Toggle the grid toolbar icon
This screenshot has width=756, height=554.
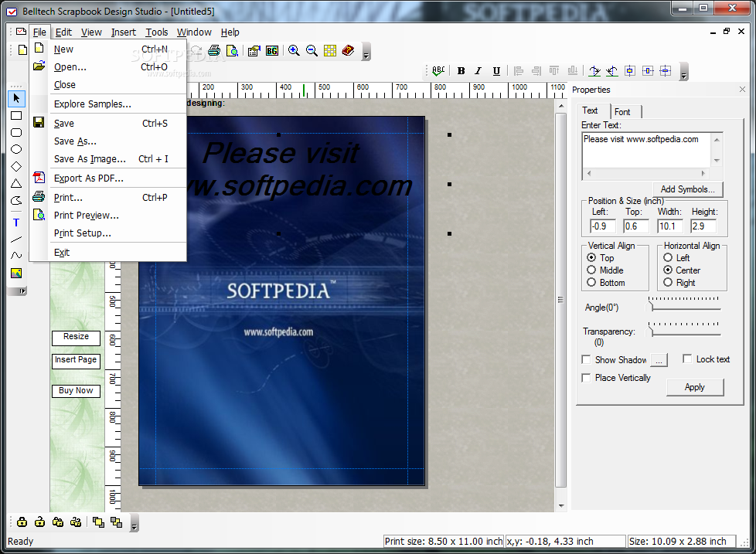point(330,50)
